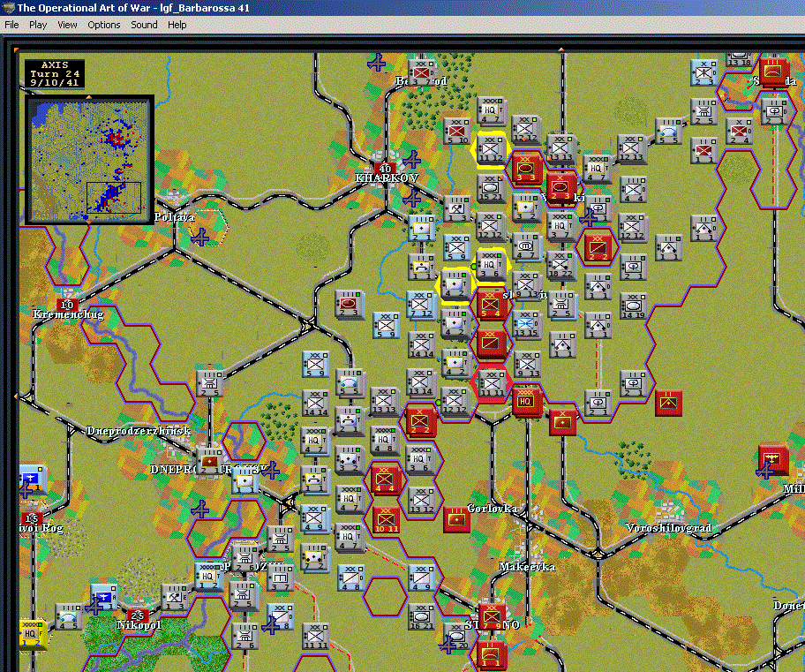Select the infantry division 12-13

[x=631, y=149]
